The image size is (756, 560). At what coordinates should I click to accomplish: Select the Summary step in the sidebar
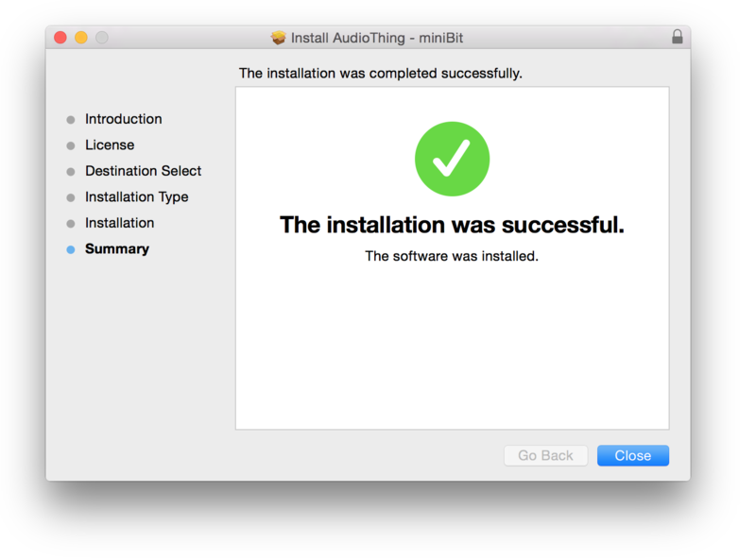click(117, 249)
